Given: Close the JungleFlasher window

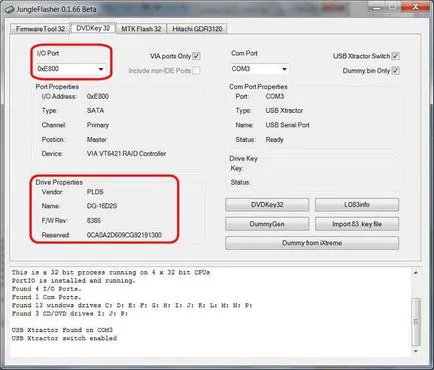Looking at the screenshot, I should click(x=415, y=7).
